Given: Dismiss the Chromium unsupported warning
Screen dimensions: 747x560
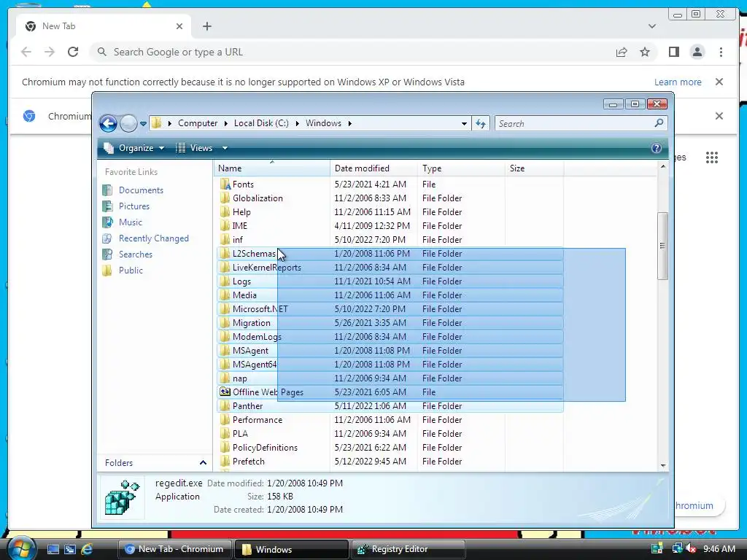Looking at the screenshot, I should tap(719, 82).
